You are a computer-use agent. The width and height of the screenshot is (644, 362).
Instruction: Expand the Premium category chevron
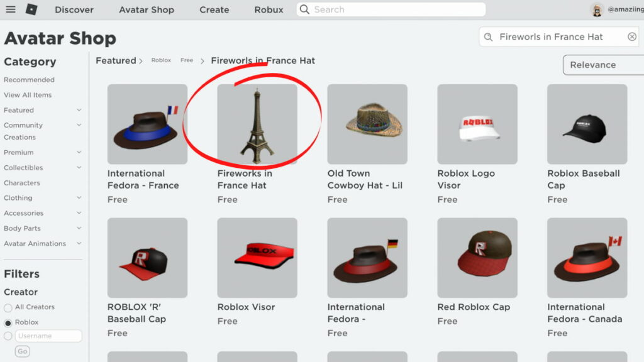pos(79,152)
